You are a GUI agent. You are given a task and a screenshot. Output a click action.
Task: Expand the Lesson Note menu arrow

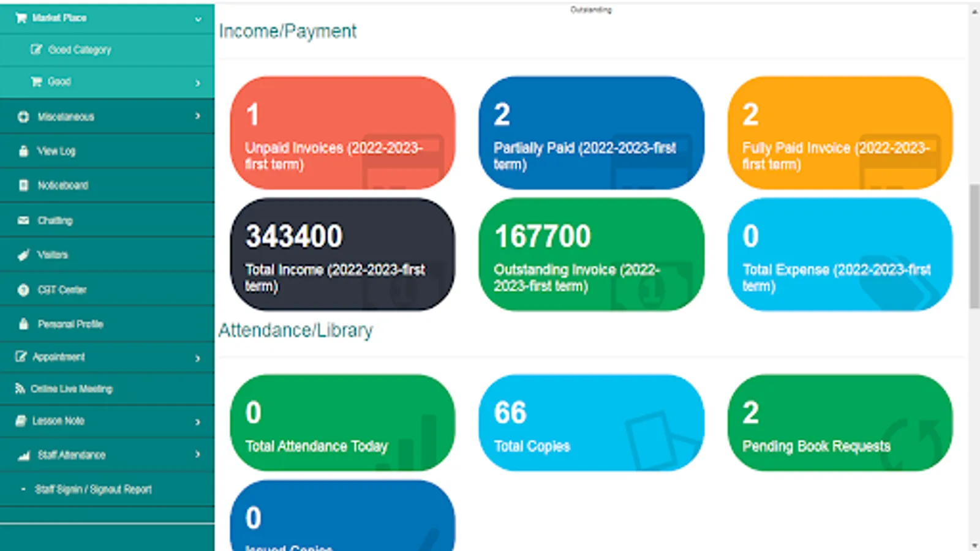coord(198,422)
